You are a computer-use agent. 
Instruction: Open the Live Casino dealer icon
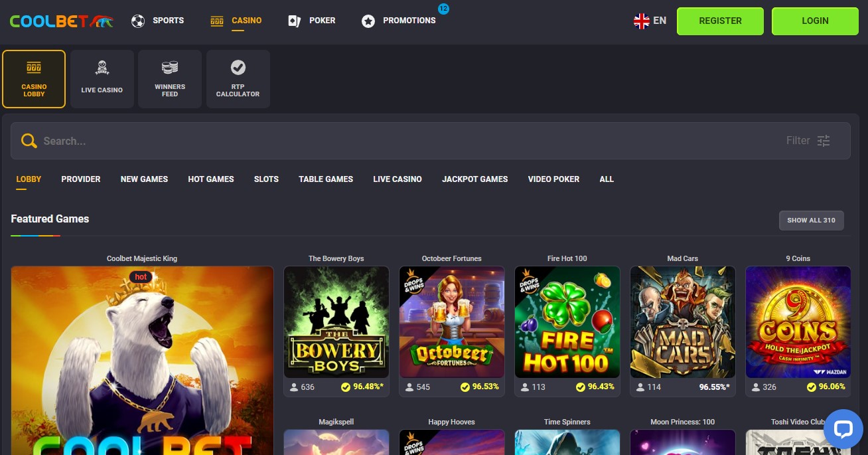click(102, 67)
